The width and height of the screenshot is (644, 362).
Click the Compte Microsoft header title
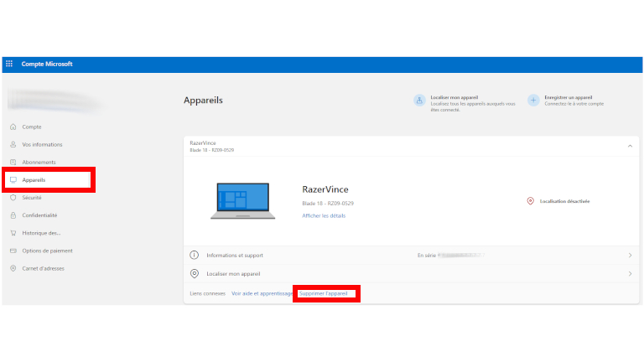(x=47, y=64)
